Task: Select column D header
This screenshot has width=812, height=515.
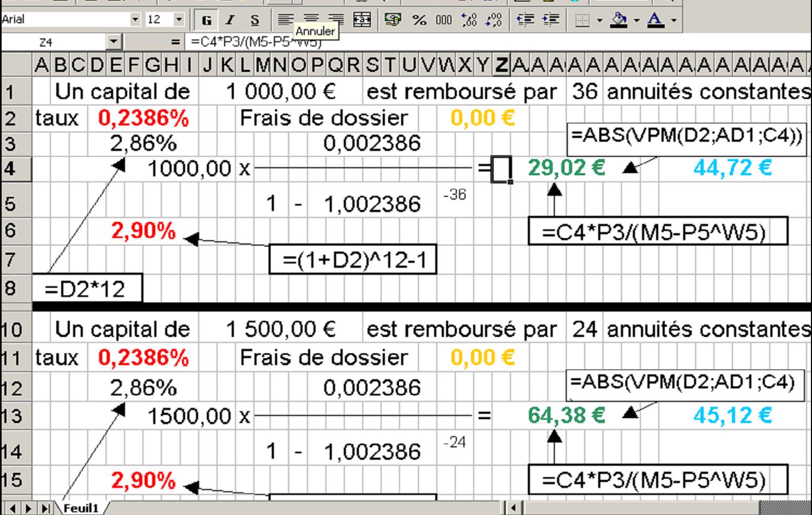Action: (x=97, y=65)
